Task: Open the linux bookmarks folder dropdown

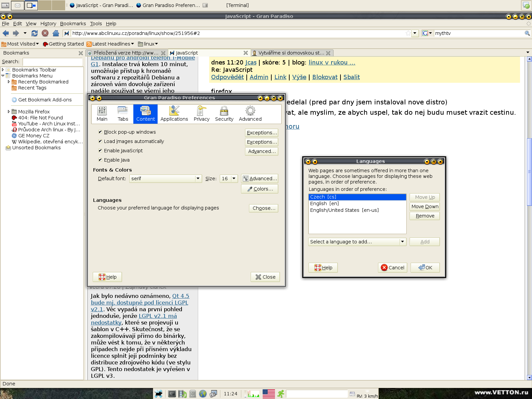Action: tap(148, 44)
